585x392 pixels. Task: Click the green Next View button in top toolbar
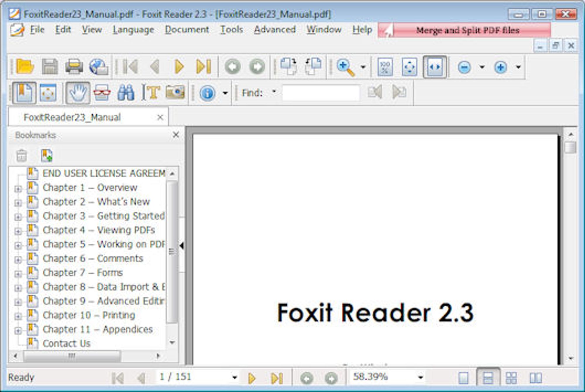pos(257,66)
